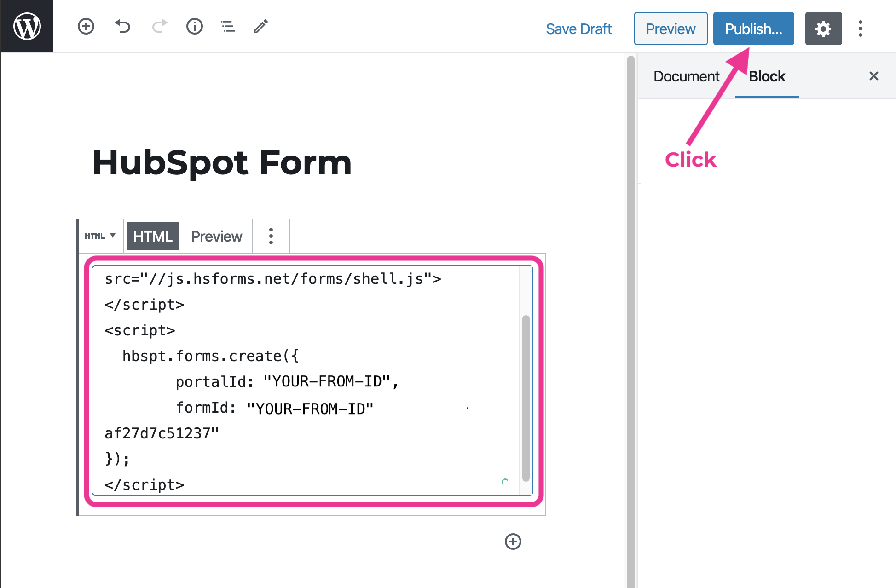Click the hbspt.forms.create line
Image resolution: width=896 pixels, height=588 pixels.
tap(210, 356)
